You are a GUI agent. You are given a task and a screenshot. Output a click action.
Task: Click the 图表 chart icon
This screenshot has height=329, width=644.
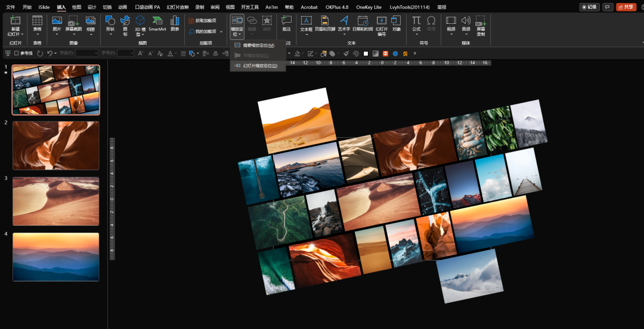pyautogui.click(x=175, y=20)
